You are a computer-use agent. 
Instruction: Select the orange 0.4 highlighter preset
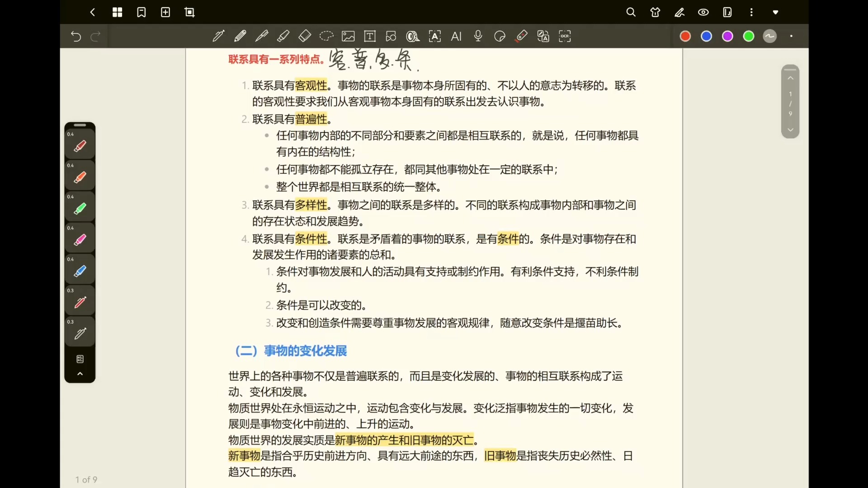click(80, 176)
